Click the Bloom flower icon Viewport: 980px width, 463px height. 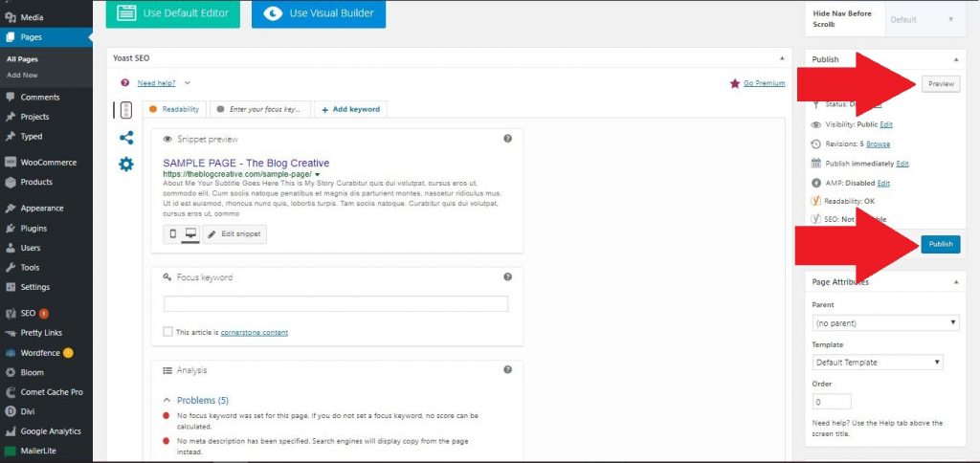tap(10, 372)
